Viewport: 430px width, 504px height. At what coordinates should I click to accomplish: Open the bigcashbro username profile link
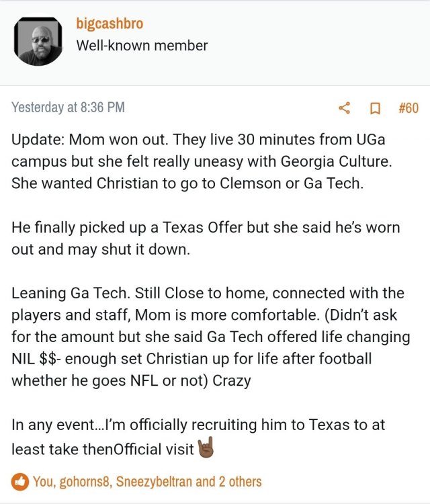[110, 24]
